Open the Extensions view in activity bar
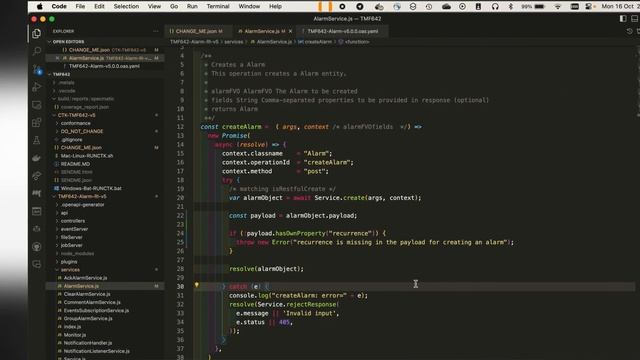 [x=36, y=122]
